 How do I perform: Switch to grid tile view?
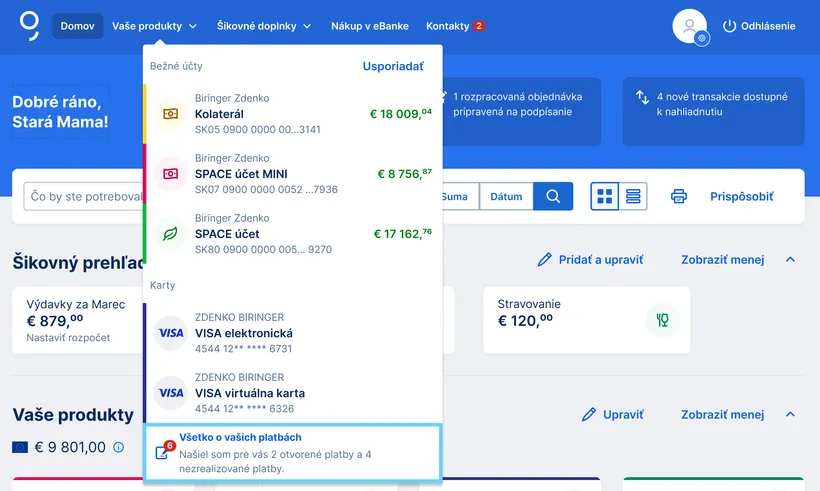(x=605, y=196)
